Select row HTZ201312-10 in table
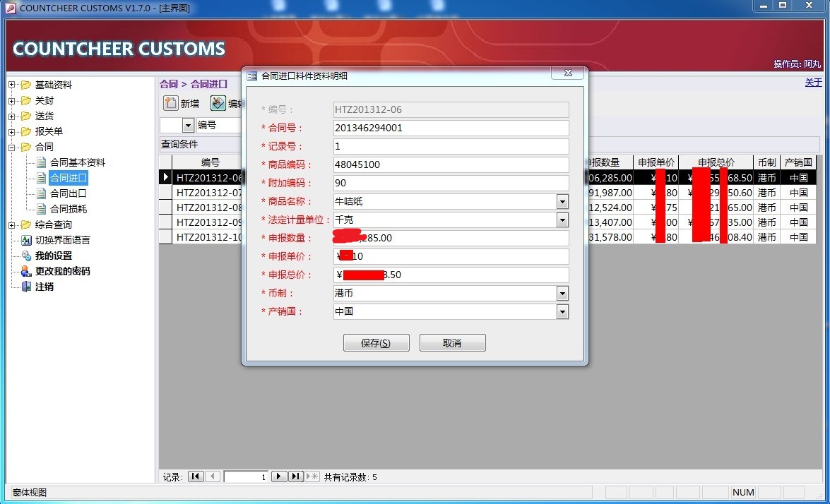This screenshot has height=504, width=830. [208, 237]
